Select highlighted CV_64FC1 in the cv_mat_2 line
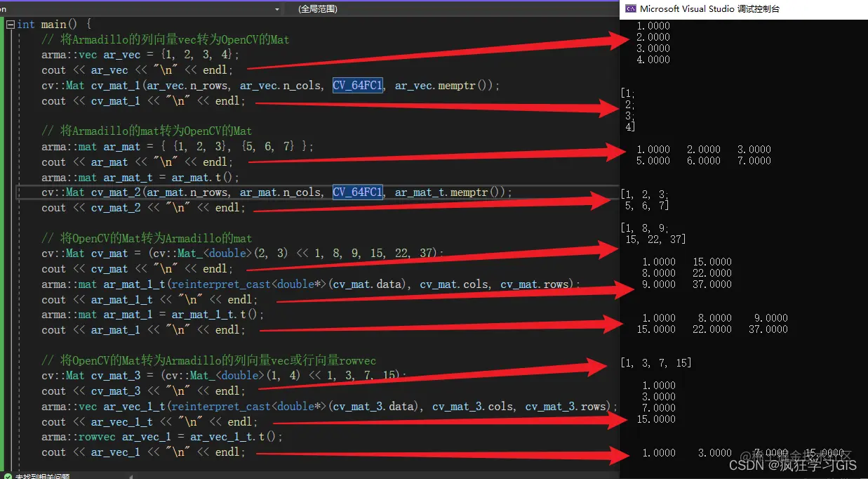Viewport: 868px width, 479px height. 358,192
